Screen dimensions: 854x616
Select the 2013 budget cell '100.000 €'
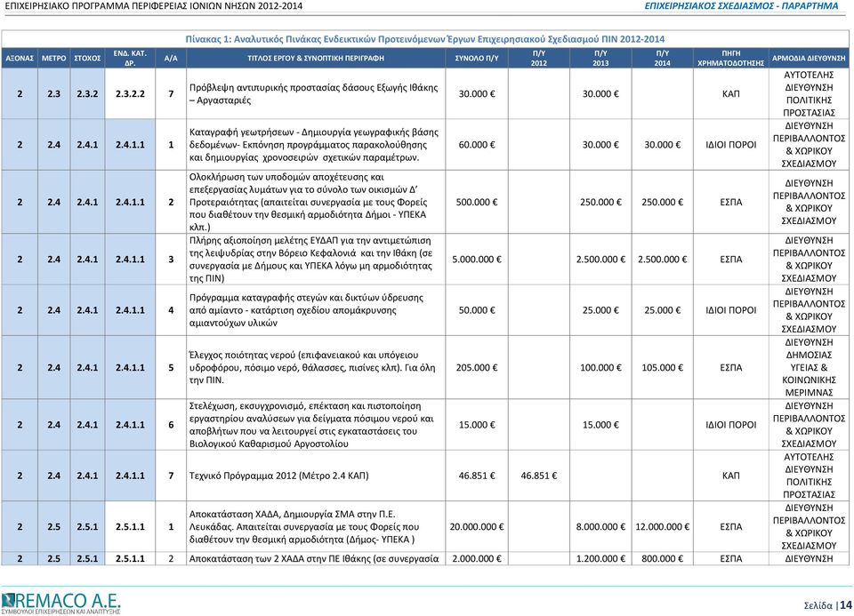pos(600,368)
